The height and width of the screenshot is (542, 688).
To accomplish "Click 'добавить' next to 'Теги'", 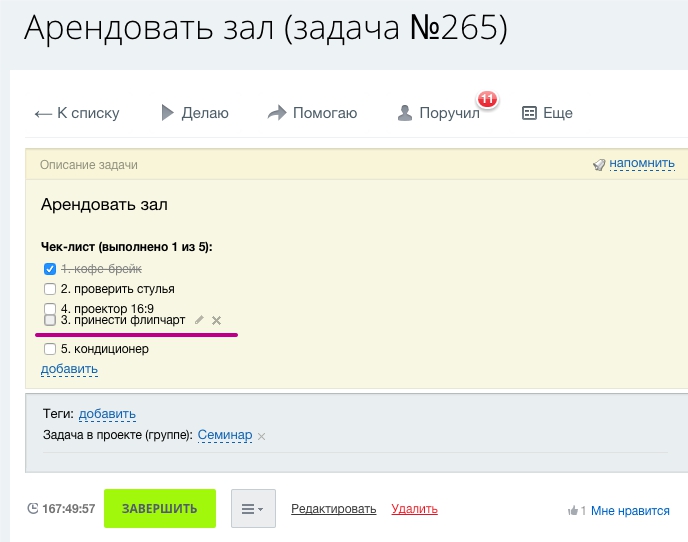I will tap(107, 414).
